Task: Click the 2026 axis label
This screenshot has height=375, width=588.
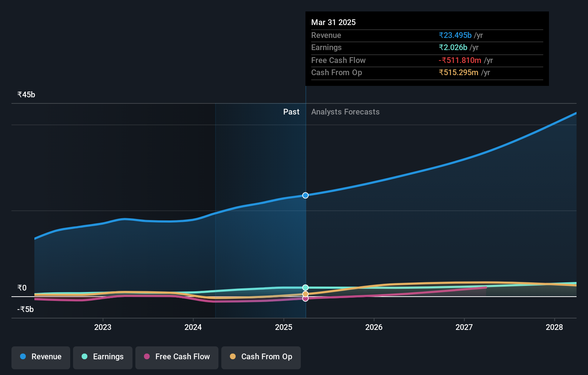Action: click(374, 327)
